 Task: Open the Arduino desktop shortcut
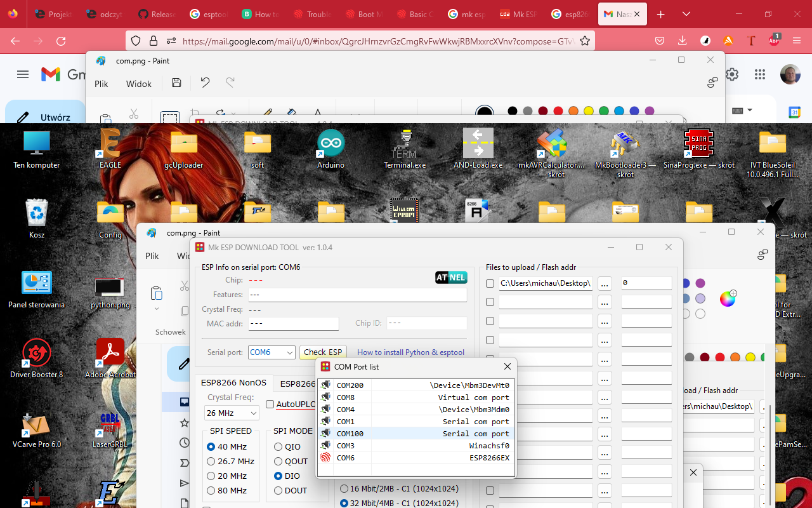click(x=331, y=149)
